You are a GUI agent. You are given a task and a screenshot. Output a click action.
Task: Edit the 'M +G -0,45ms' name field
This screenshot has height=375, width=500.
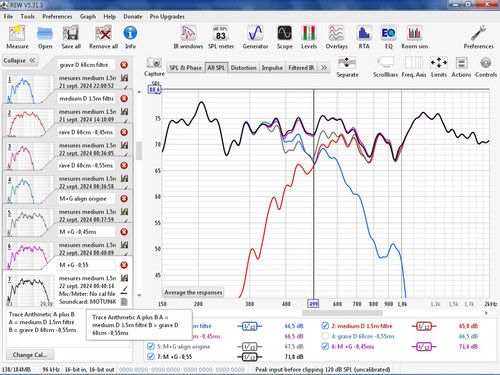(x=86, y=232)
